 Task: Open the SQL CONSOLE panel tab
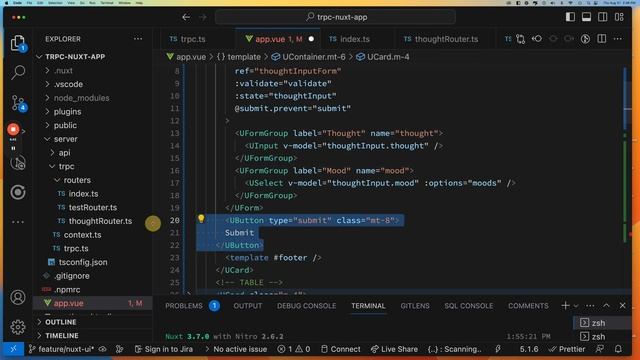tap(469, 306)
